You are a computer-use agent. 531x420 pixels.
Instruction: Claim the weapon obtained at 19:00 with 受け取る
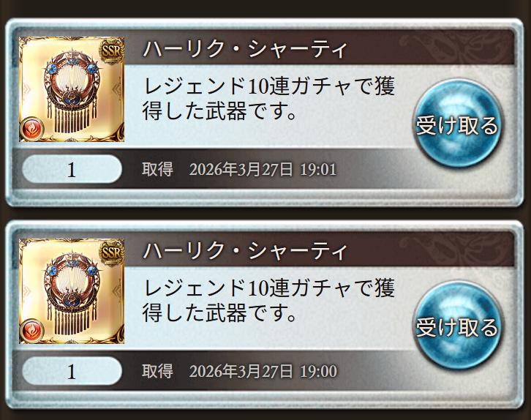pyautogui.click(x=457, y=326)
